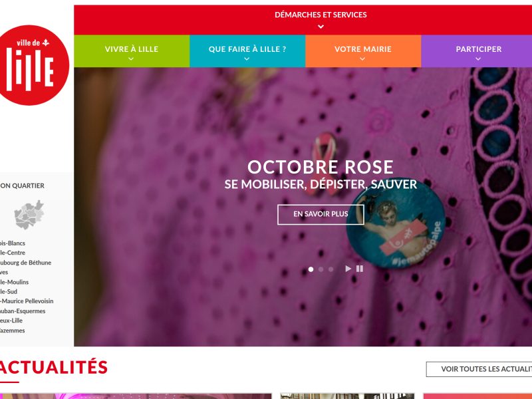Open the Wazemmes district link
This screenshot has width=532, height=399.
12,331
